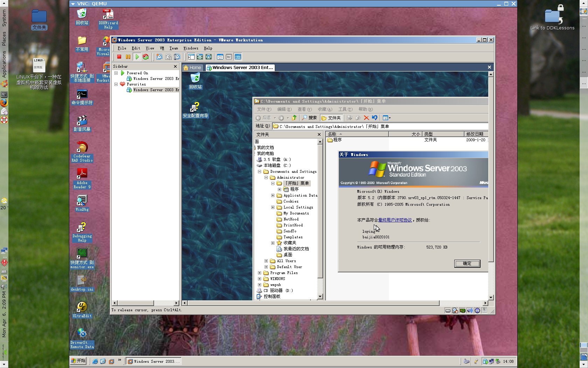Click the Full Screen mode icon
The width and height of the screenshot is (588, 368).
pos(209,57)
